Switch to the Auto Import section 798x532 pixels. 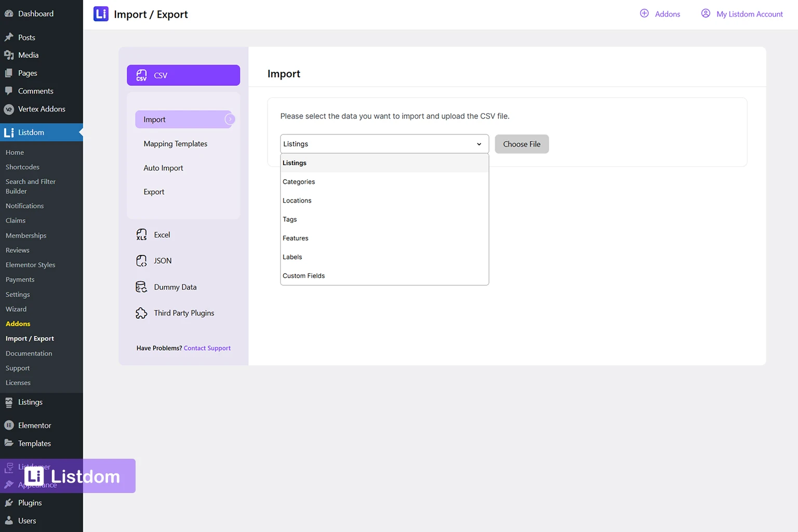[163, 168]
